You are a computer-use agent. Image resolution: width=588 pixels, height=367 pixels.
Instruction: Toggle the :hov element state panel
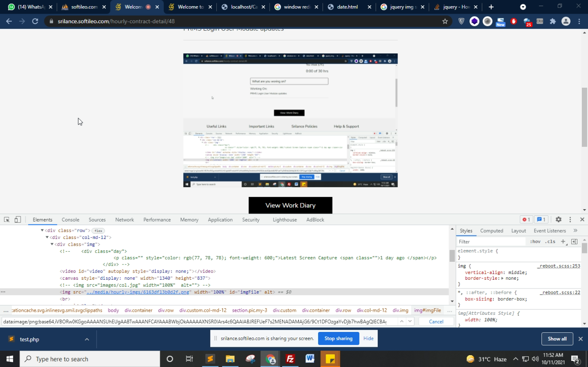pos(535,242)
